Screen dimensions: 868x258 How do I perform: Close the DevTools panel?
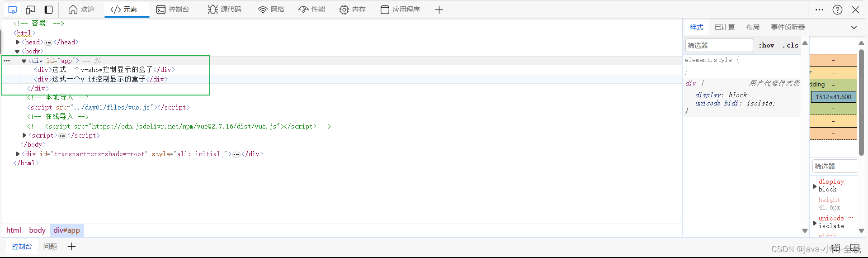click(x=855, y=10)
